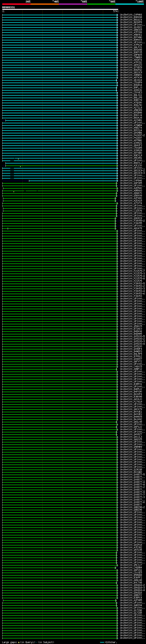Click the query end position label 574
The height and width of the screenshot is (644, 146).
pyautogui.click(x=115, y=11)
